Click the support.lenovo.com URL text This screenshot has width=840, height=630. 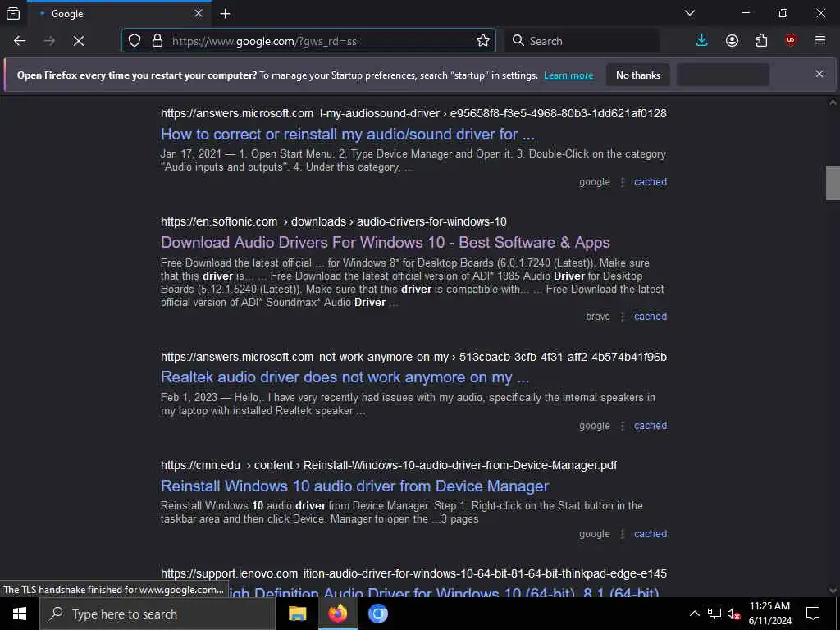coord(413,573)
